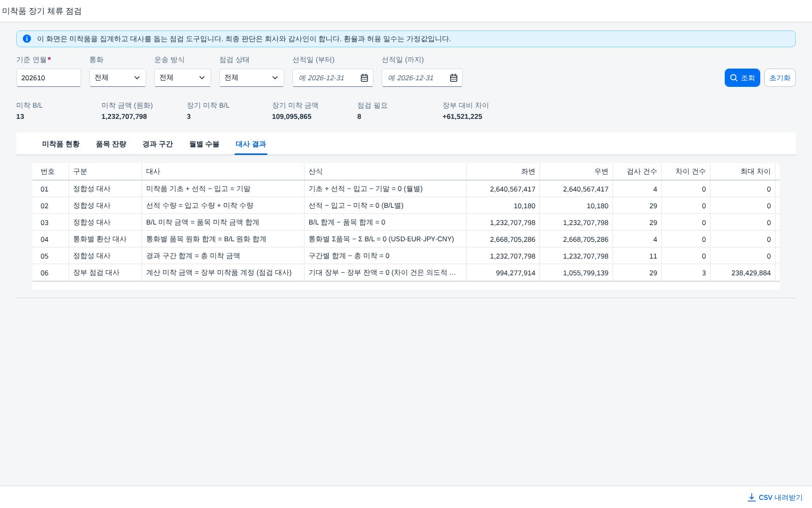Select row 03 B/L 미착 금액 cell
Screen dimensions: 812x508
[x=223, y=223]
